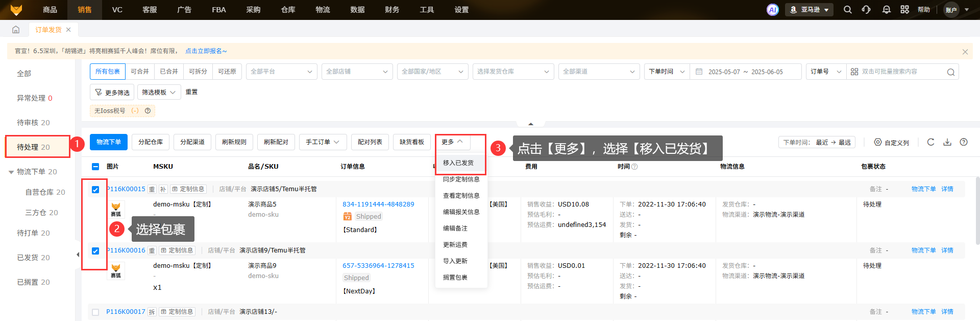Check package P116K00017 checkbox

pyautogui.click(x=95, y=312)
